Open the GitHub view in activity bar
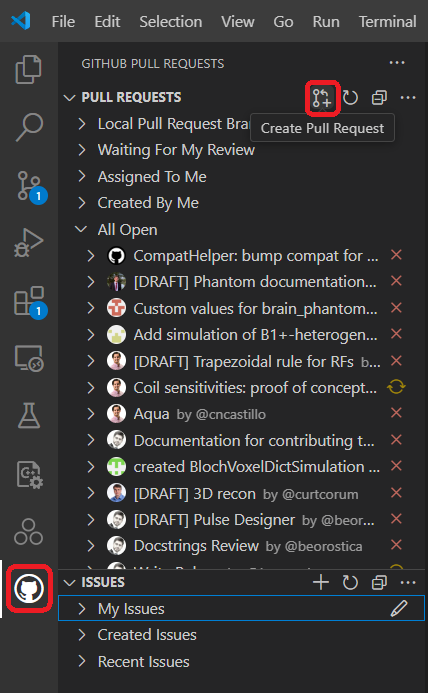This screenshot has width=428, height=693. [x=29, y=589]
